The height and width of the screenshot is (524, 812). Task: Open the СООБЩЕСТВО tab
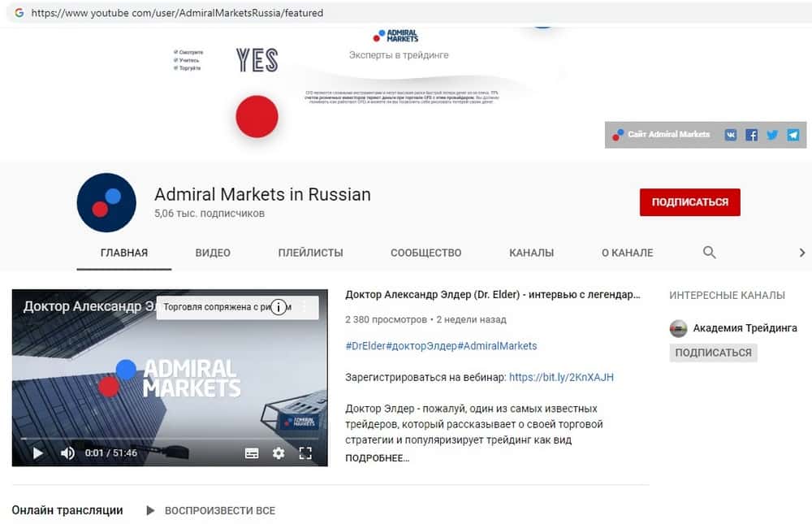[425, 253]
